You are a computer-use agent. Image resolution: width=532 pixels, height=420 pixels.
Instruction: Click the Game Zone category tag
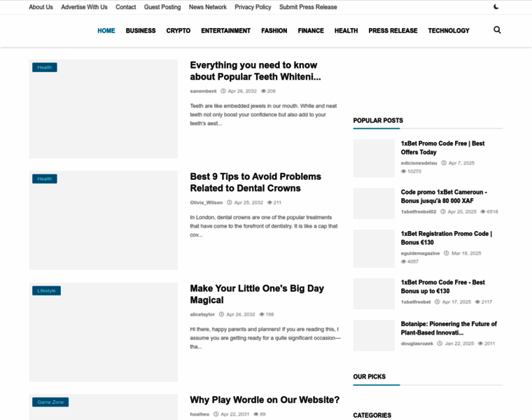50,402
